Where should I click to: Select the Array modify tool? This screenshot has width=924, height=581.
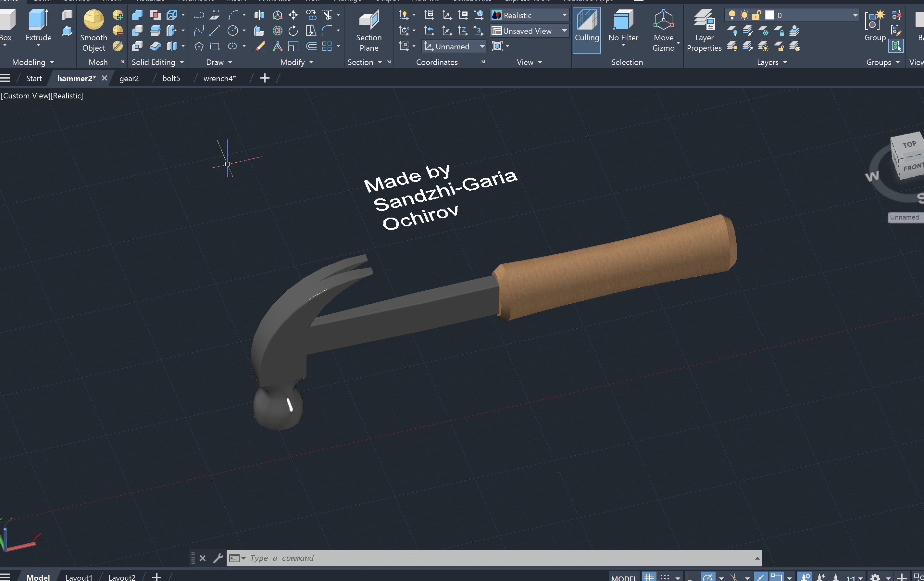327,46
